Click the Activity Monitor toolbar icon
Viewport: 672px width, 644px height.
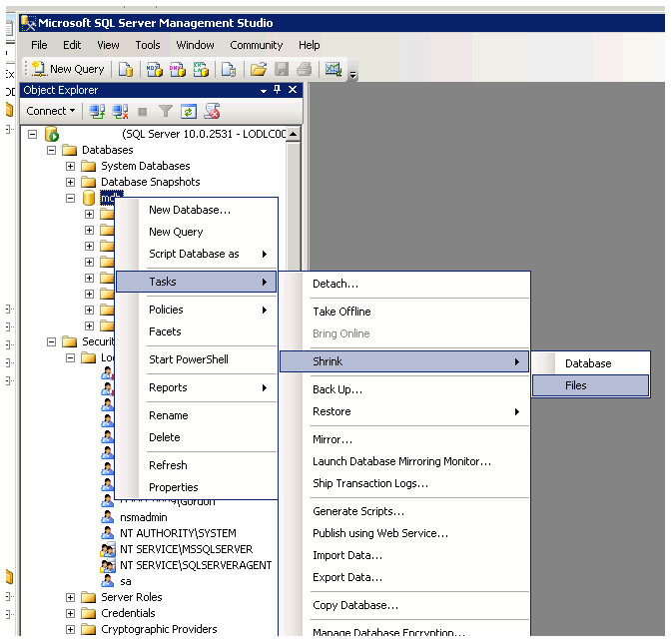tap(334, 69)
